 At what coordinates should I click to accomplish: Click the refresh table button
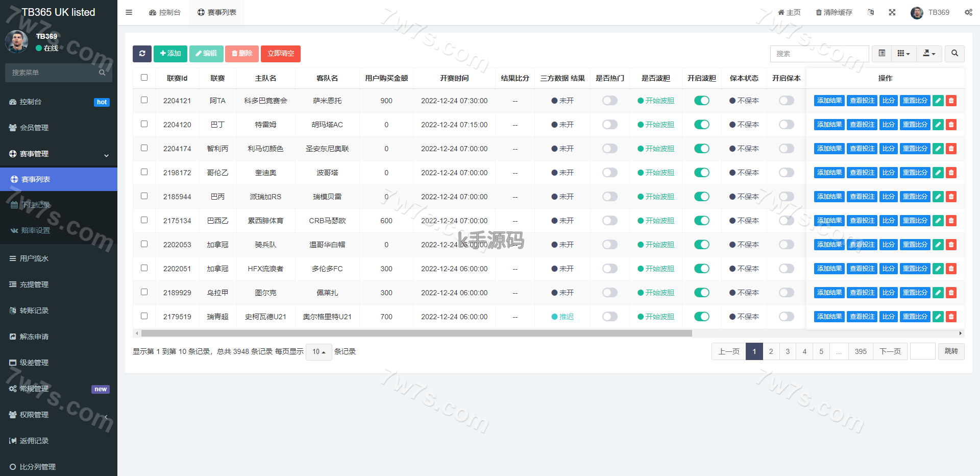point(142,54)
